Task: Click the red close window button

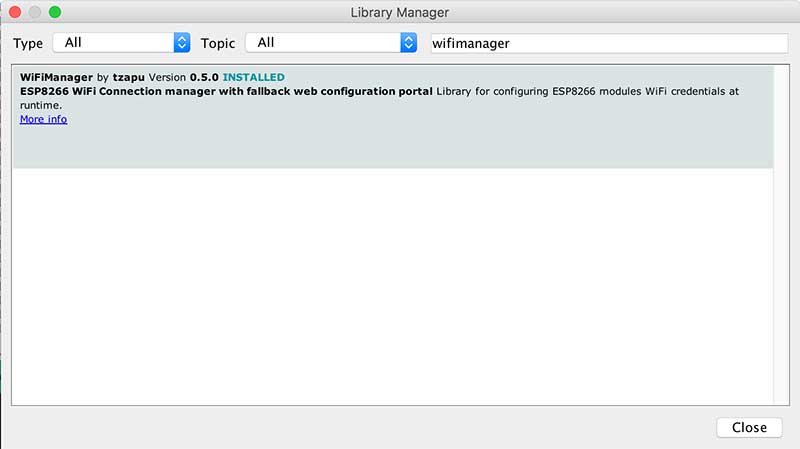Action: [x=15, y=12]
